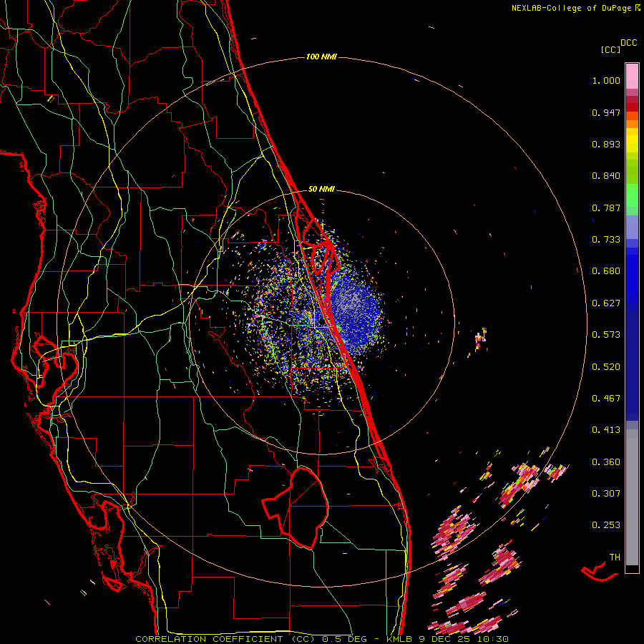Click the 0.733 legend value
The height and width of the screenshot is (644, 644).
606,240
